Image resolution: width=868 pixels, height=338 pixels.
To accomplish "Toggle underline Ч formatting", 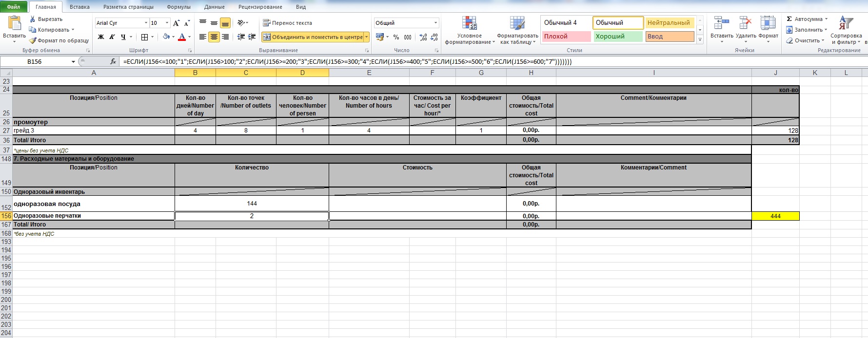I will [x=123, y=37].
